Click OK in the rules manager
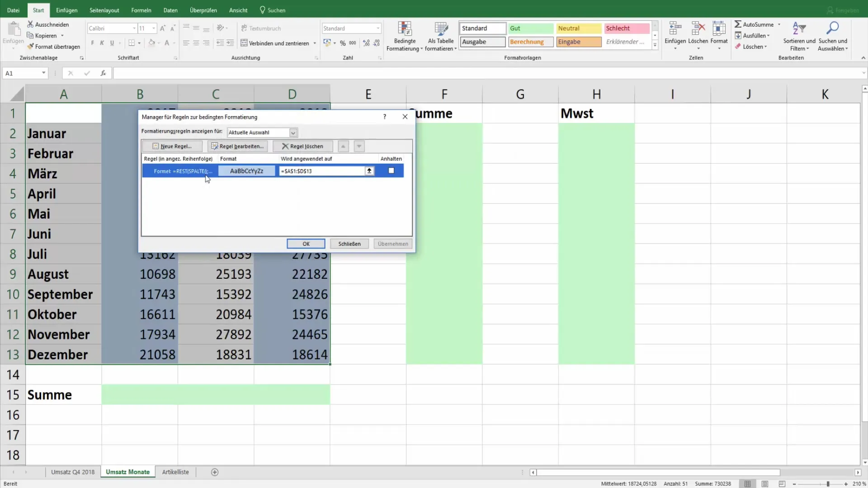 (306, 244)
